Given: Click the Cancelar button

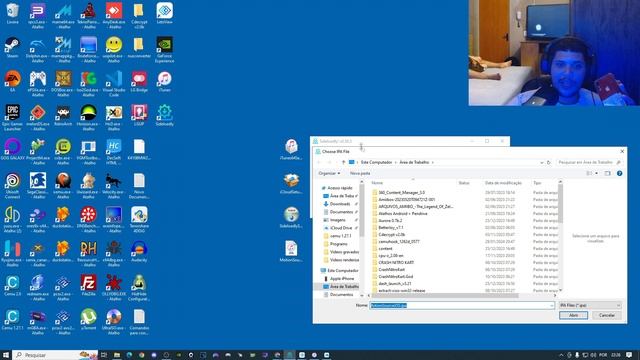Looking at the screenshot, I should point(607,316).
